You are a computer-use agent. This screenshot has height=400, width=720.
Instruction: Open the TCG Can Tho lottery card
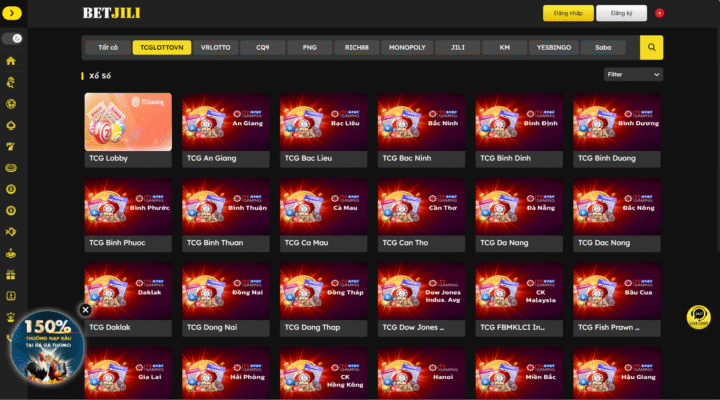coord(422,215)
